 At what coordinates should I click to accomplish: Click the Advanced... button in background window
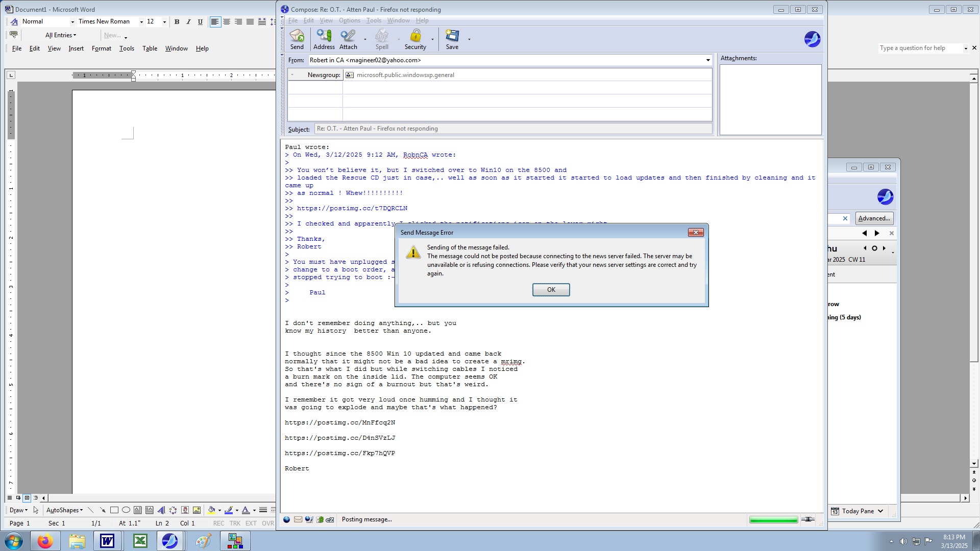pyautogui.click(x=874, y=218)
